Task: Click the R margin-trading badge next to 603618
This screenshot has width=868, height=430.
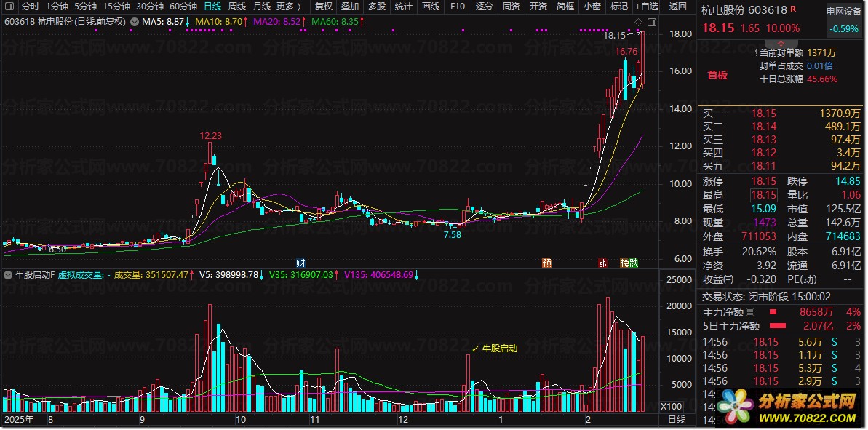Action: click(x=793, y=9)
